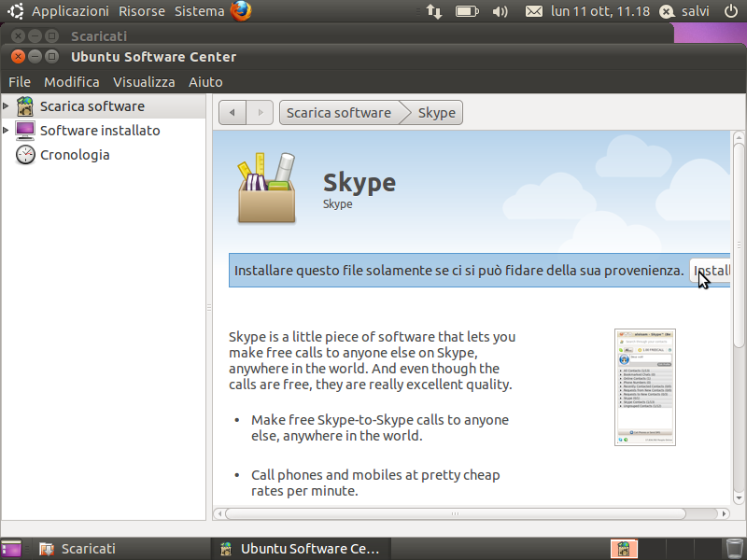The height and width of the screenshot is (560, 747).
Task: Select Software installato in the sidebar
Action: click(x=100, y=131)
